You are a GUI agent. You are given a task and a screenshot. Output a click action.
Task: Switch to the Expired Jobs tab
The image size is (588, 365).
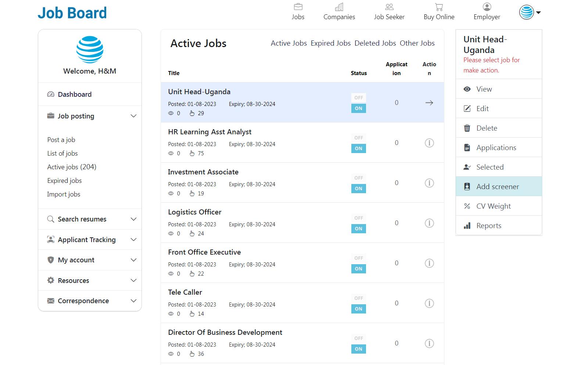[330, 43]
